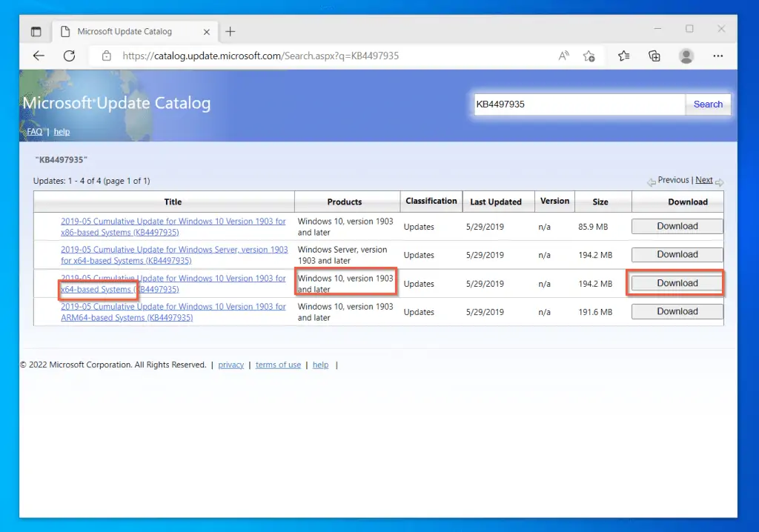Open the profile avatar icon

coord(686,56)
